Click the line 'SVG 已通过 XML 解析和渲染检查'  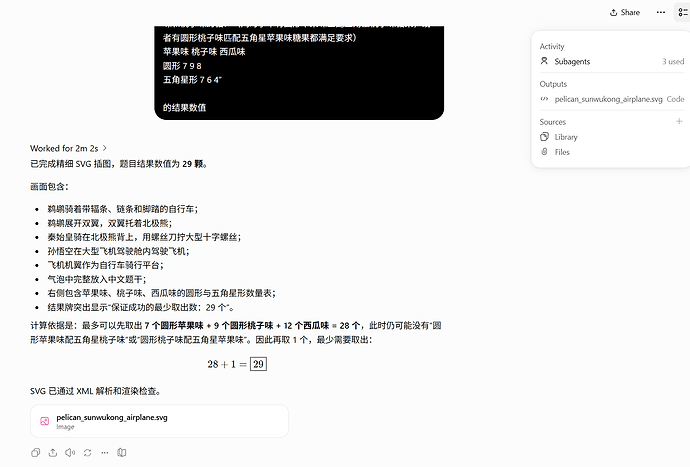(95, 391)
